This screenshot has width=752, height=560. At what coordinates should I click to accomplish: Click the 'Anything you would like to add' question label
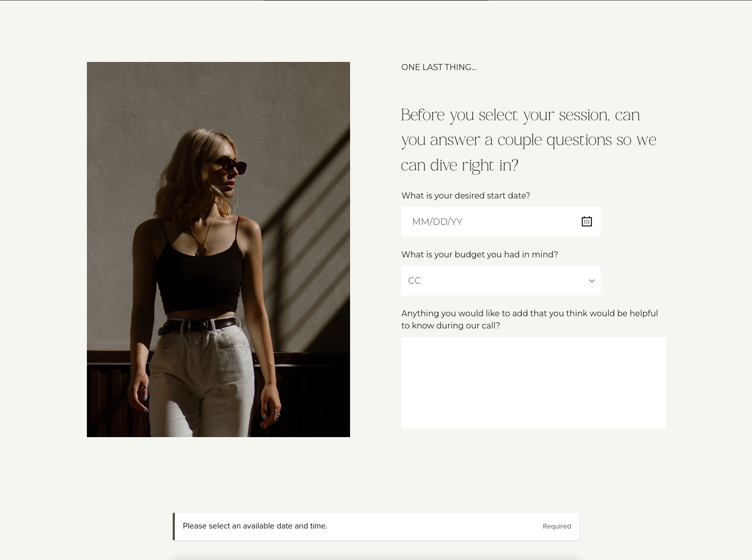[x=529, y=319]
